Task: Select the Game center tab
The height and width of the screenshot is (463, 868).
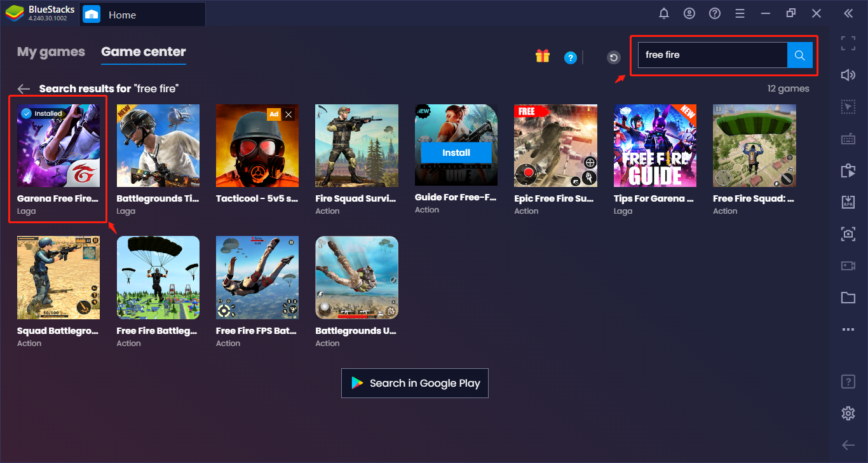Action: 144,52
